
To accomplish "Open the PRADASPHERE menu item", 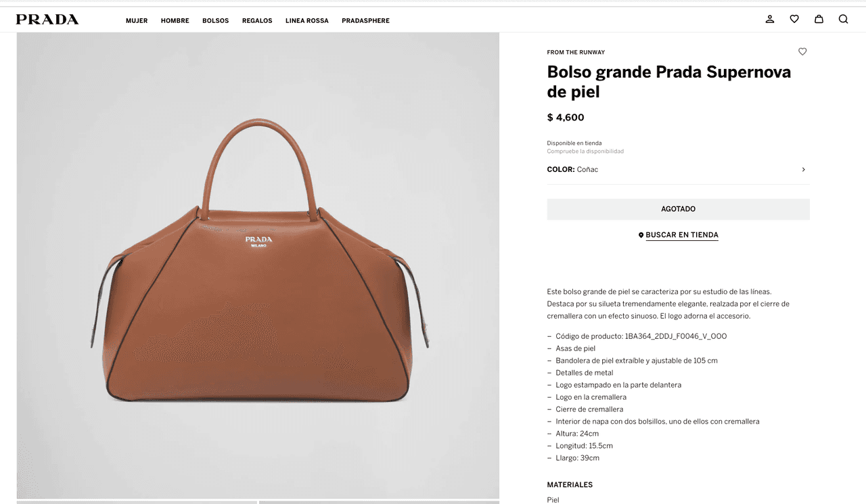I will click(365, 21).
